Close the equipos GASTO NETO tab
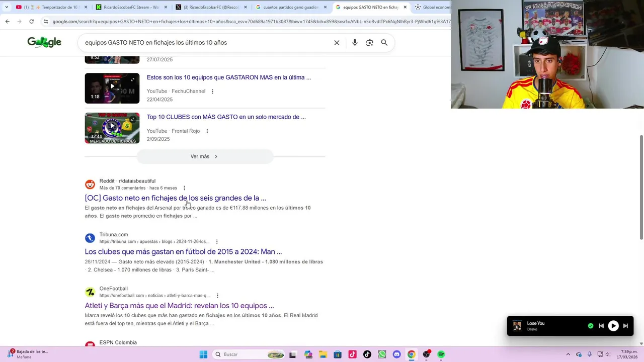644x362 pixels. coord(405,7)
